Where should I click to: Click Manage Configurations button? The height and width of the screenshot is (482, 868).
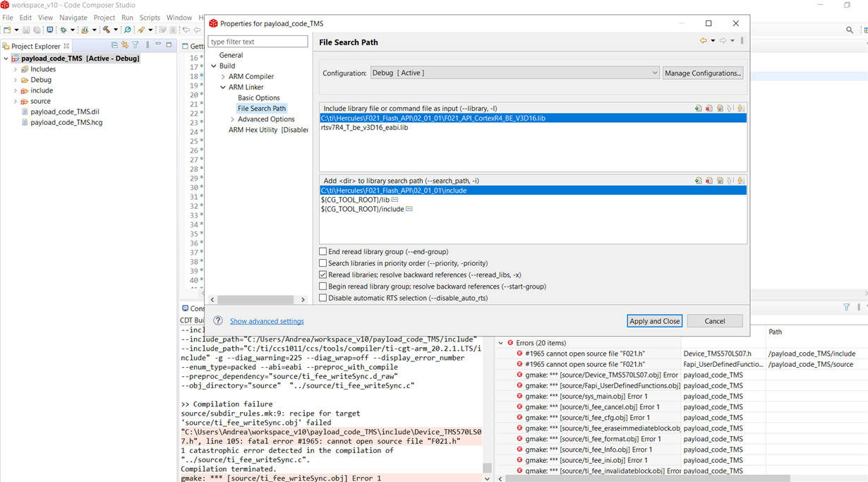pos(703,73)
